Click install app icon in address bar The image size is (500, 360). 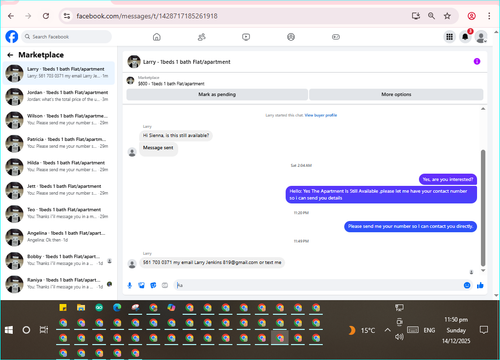tap(416, 16)
